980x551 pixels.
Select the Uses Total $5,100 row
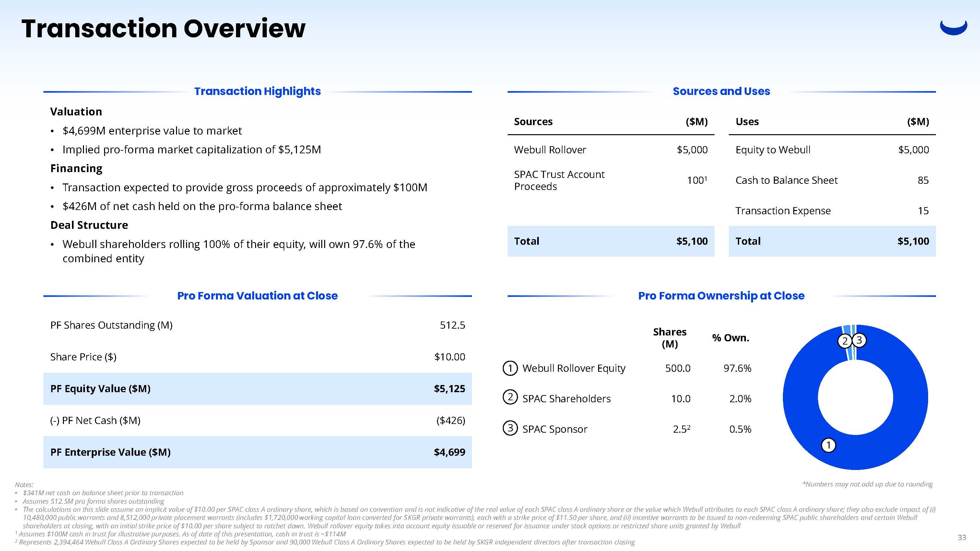tap(832, 241)
